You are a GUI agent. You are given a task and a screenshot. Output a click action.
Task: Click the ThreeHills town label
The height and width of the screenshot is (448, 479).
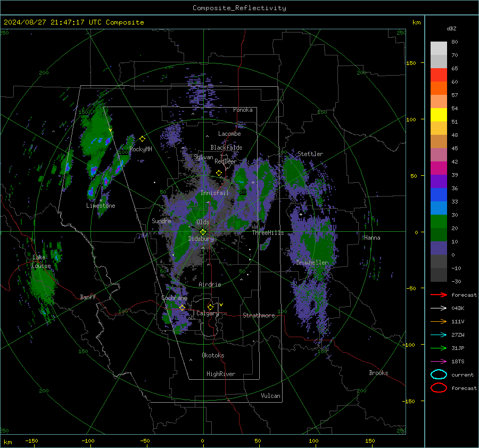coord(268,233)
